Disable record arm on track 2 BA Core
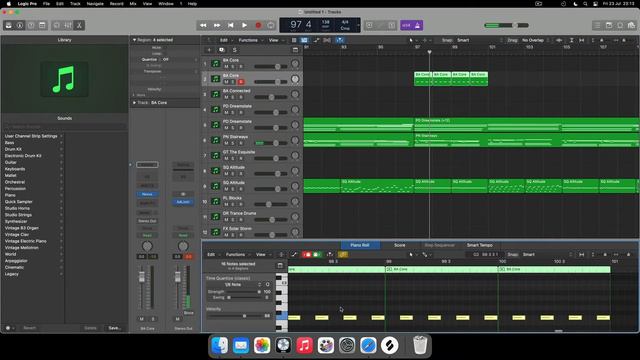The width and height of the screenshot is (640, 360). (x=241, y=82)
